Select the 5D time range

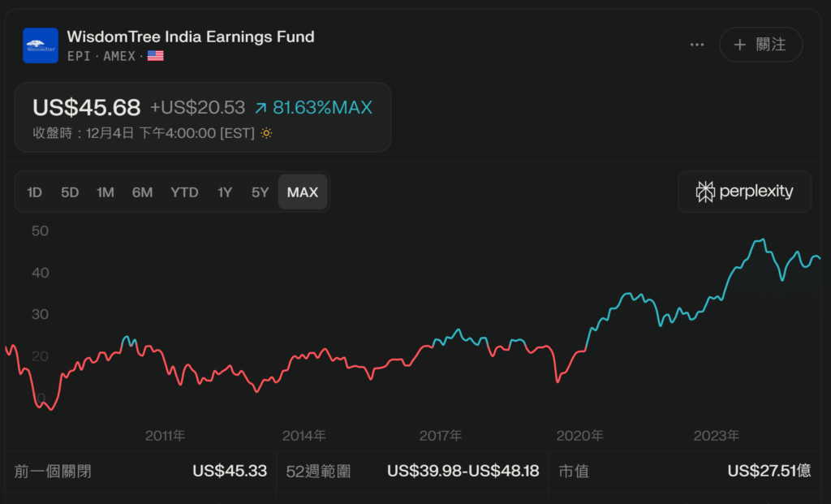coord(70,192)
